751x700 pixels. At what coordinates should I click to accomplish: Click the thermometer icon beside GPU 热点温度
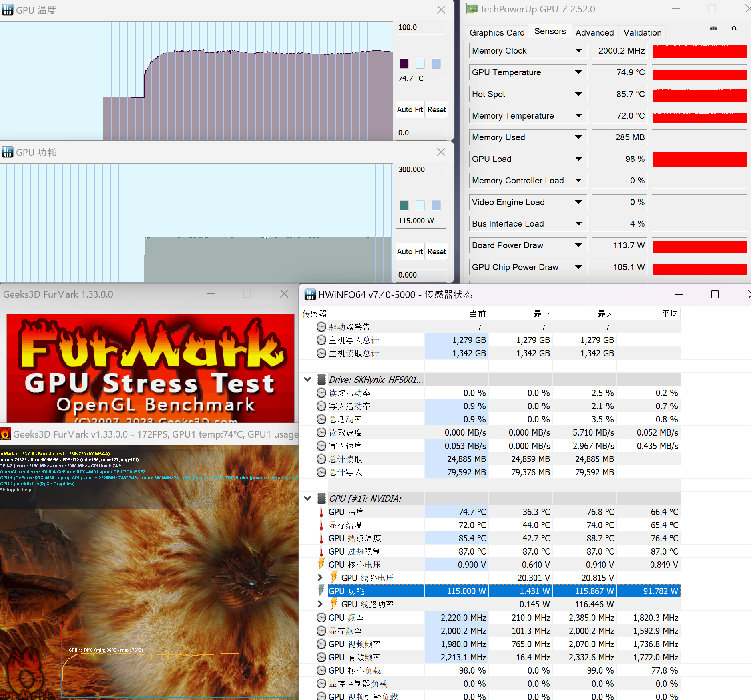(321, 538)
